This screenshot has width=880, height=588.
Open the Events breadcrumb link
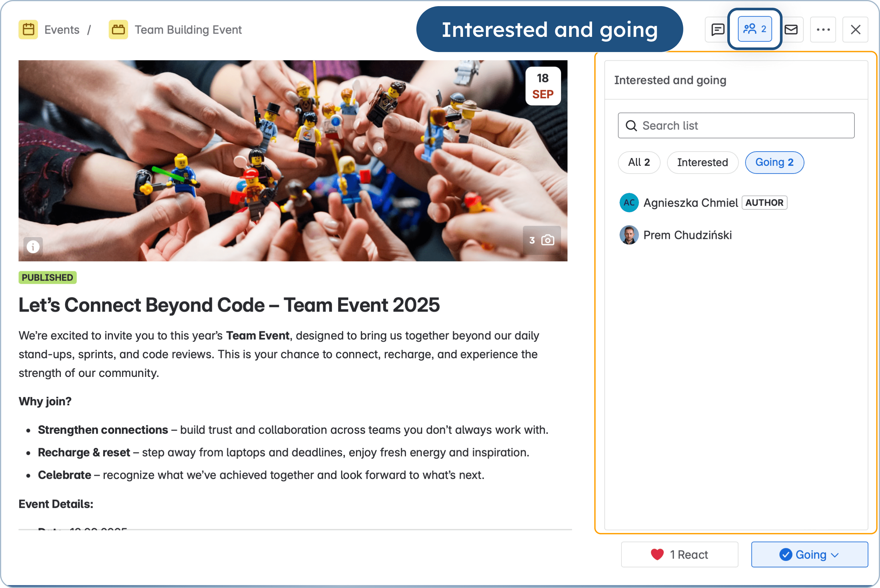62,29
